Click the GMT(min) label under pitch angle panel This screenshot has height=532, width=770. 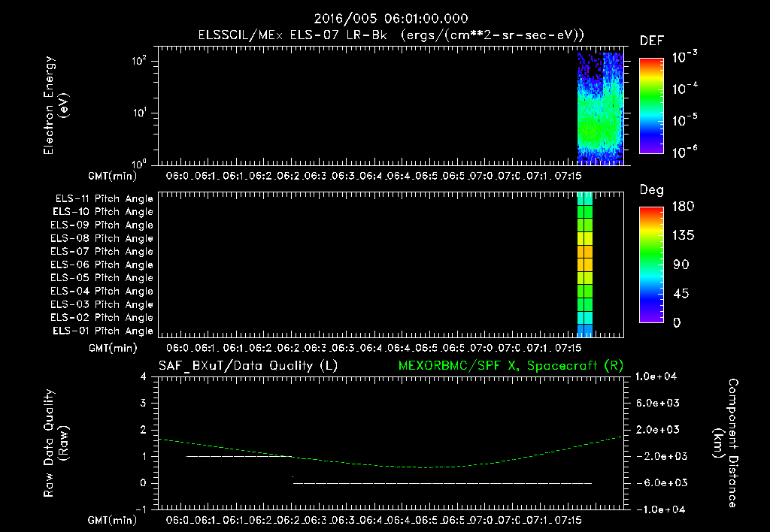(113, 349)
